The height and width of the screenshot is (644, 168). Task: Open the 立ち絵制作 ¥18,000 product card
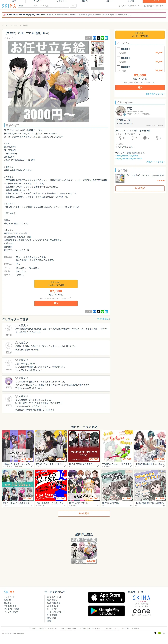[x=18, y=449]
